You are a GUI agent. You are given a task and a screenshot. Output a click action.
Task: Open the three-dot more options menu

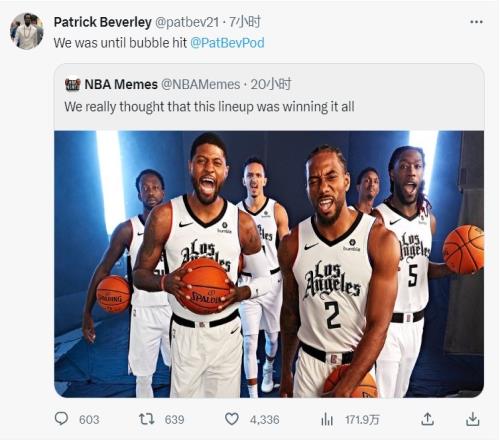[x=476, y=22]
